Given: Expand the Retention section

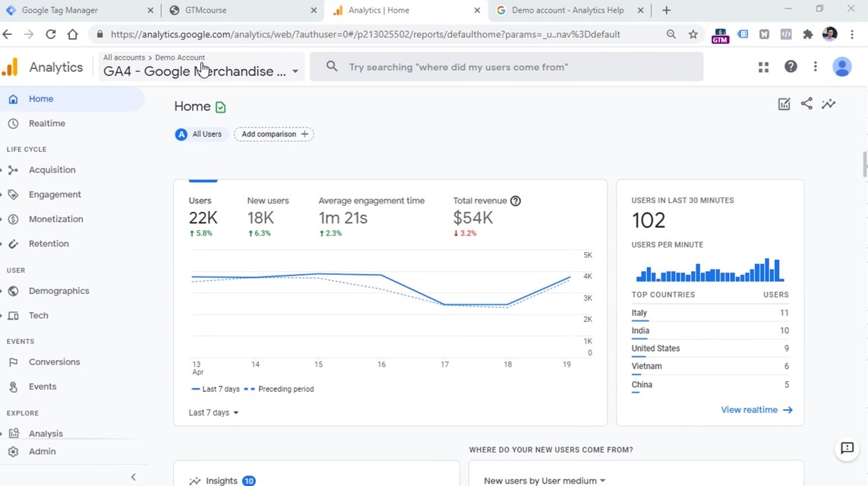Looking at the screenshot, I should tap(49, 244).
